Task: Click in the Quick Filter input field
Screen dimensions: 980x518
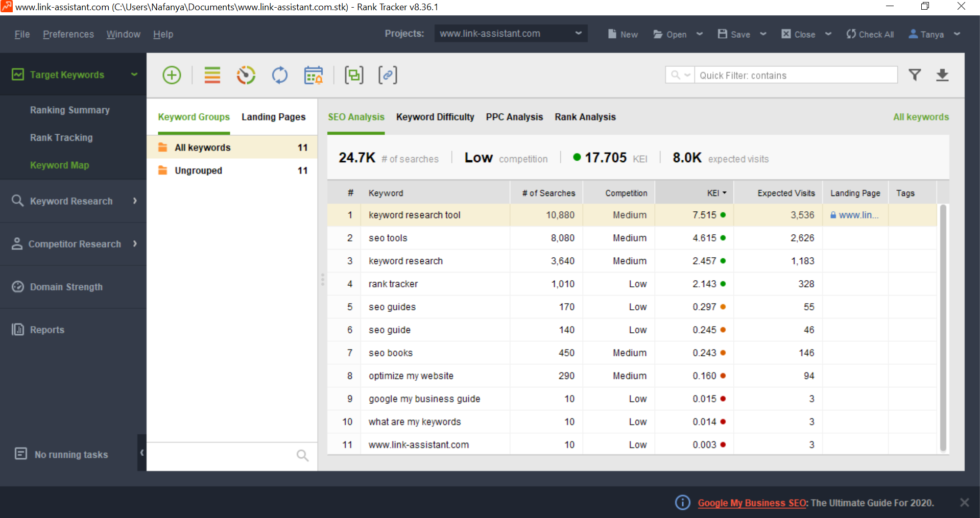Action: (796, 75)
